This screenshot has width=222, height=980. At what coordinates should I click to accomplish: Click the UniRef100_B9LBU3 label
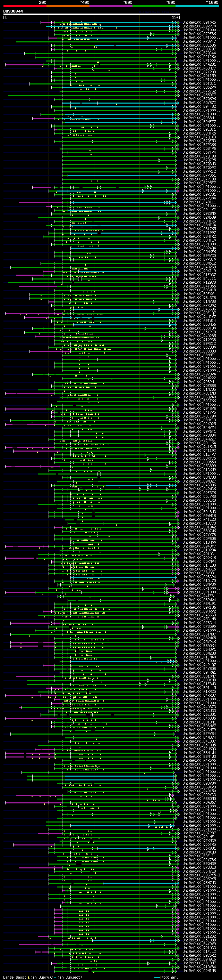[199, 512]
